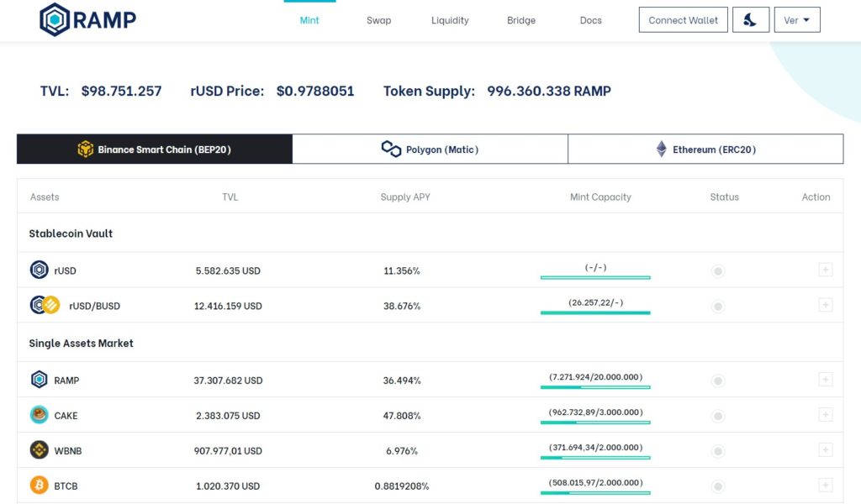This screenshot has width=861, height=504.
Task: Click the Binance Smart Chain cube icon
Action: (x=85, y=150)
